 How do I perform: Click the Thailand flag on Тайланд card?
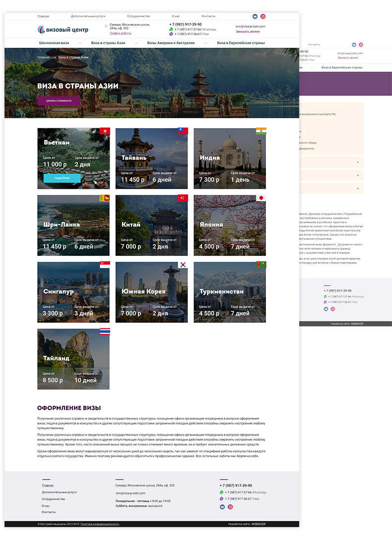[x=105, y=331]
